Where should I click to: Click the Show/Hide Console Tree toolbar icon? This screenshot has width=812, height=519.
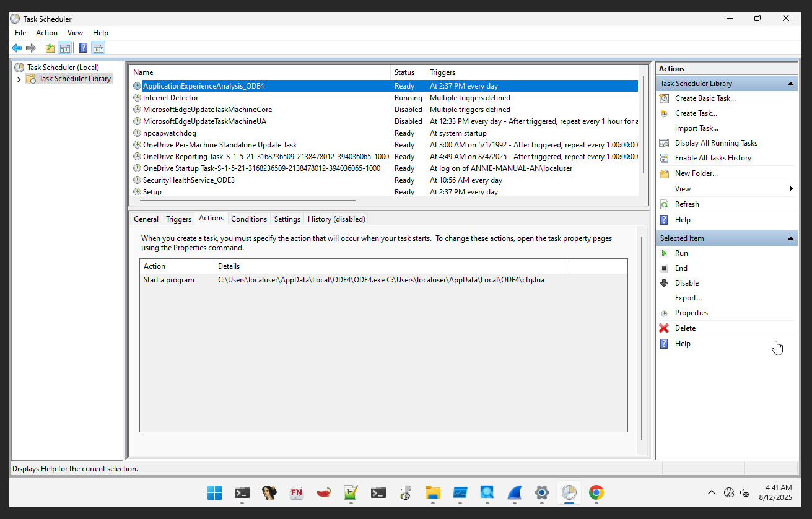click(x=64, y=48)
